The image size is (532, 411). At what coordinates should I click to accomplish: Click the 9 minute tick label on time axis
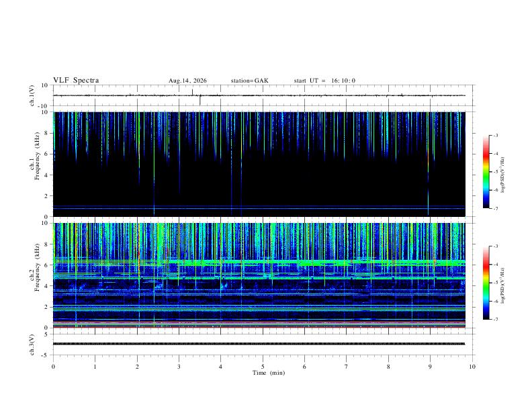[430, 367]
